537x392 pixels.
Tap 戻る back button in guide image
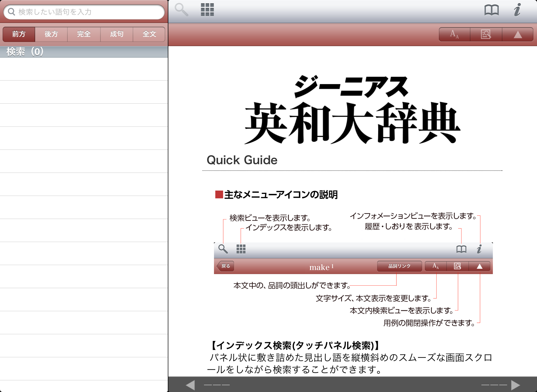(225, 266)
